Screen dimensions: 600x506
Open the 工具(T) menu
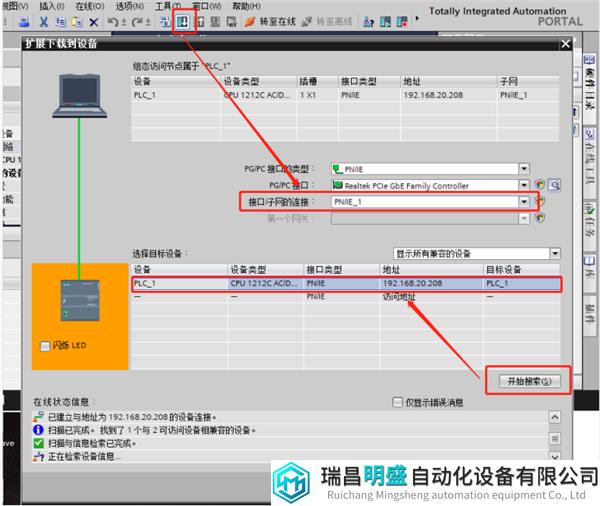click(x=168, y=6)
